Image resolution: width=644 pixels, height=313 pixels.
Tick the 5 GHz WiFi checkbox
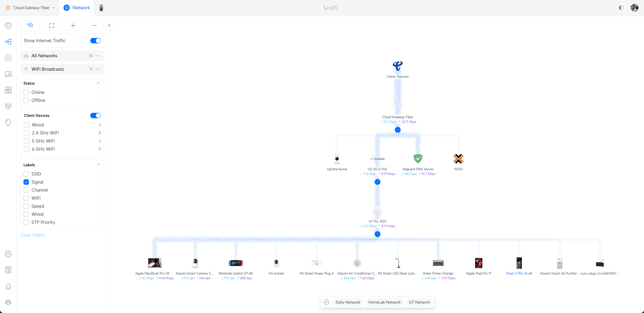[26, 141]
